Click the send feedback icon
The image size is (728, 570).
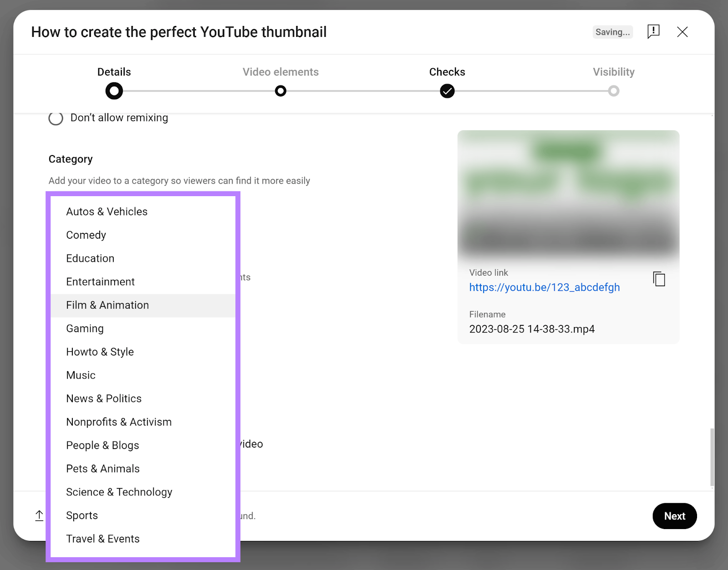click(653, 32)
